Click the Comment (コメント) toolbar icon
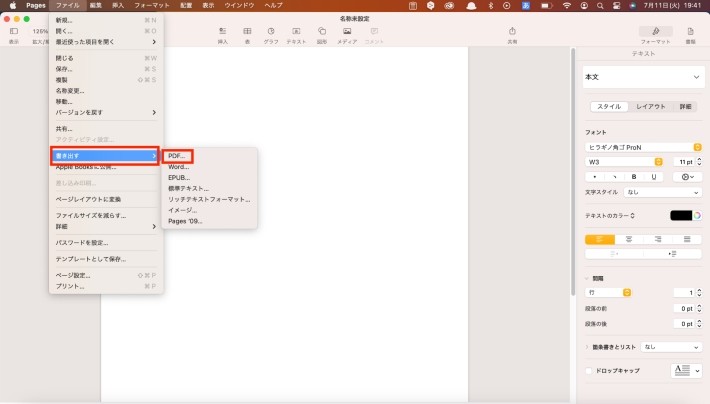710x404 pixels. coord(374,31)
